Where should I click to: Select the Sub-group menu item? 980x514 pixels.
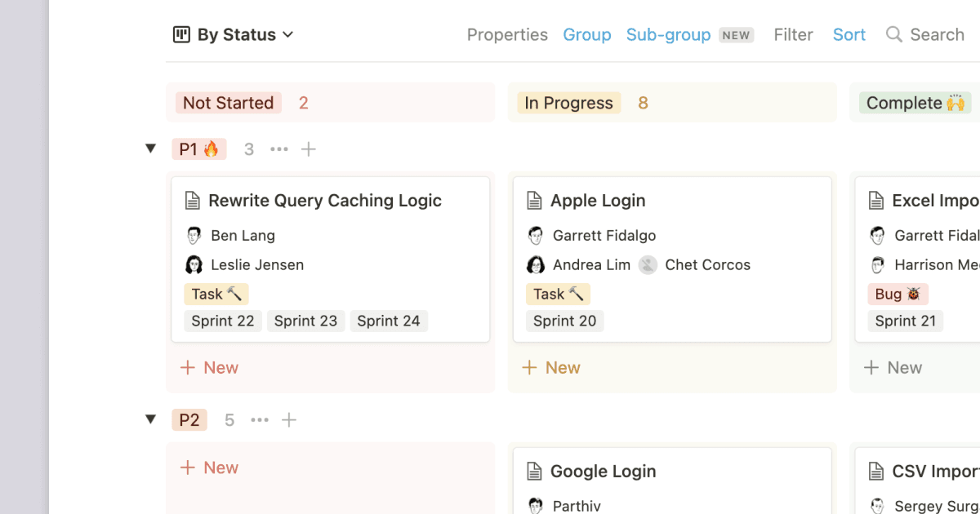(x=669, y=34)
